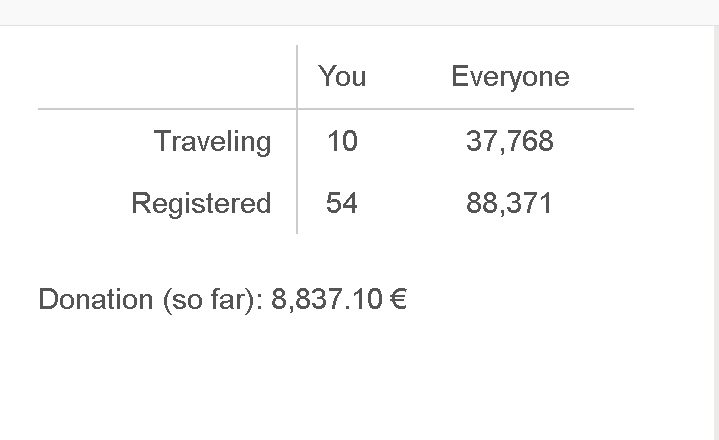Click the word "Donation"
This screenshot has height=440, width=719.
click(x=96, y=299)
